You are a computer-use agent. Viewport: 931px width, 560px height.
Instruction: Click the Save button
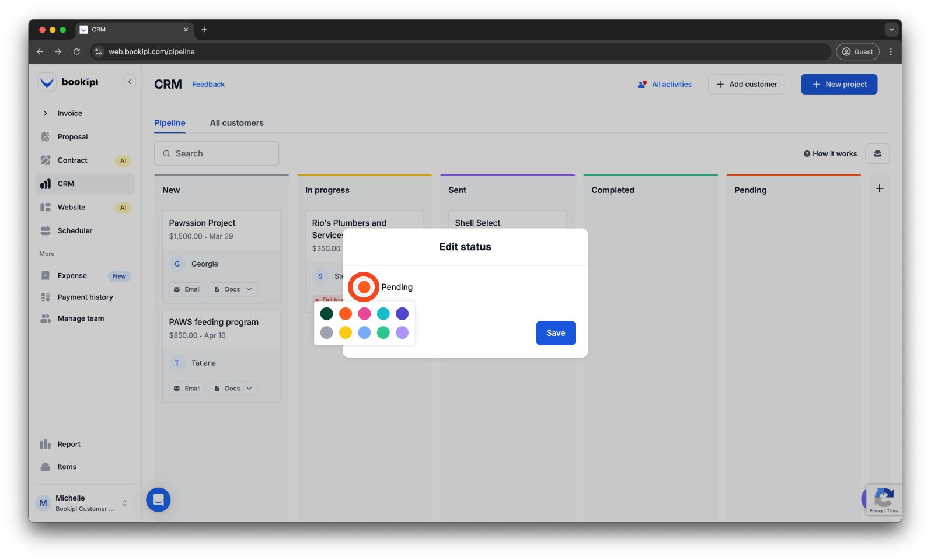(556, 333)
